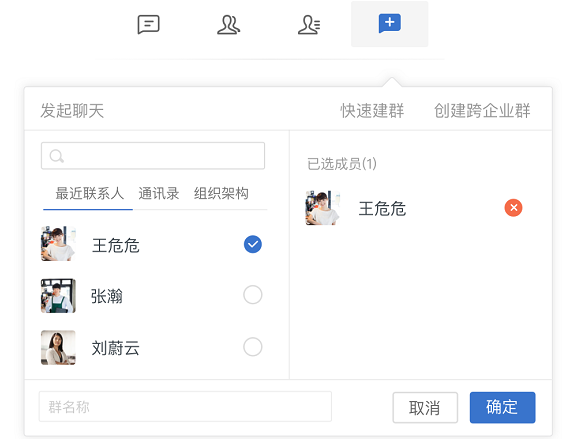Image resolution: width=578 pixels, height=448 pixels.
Task: Select the 最近联系人 tab
Action: click(90, 193)
